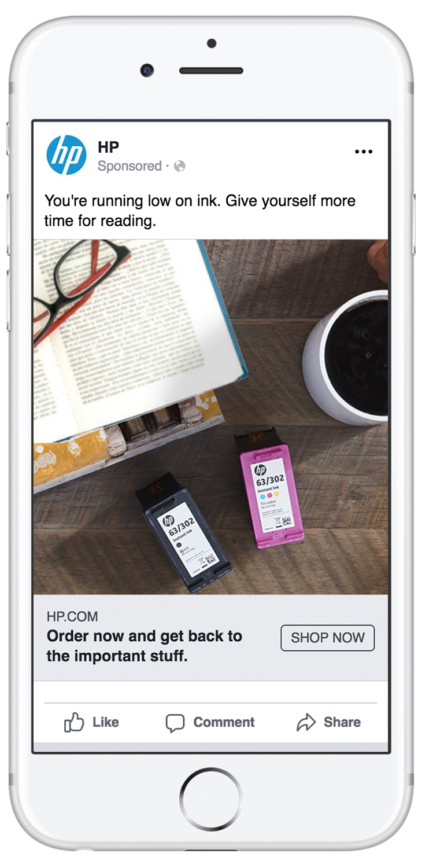Open the HP page name

[109, 147]
